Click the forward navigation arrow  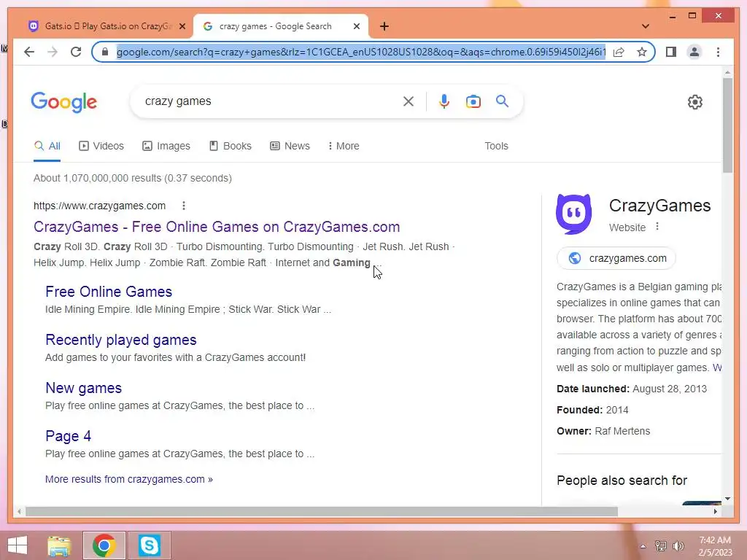[53, 52]
